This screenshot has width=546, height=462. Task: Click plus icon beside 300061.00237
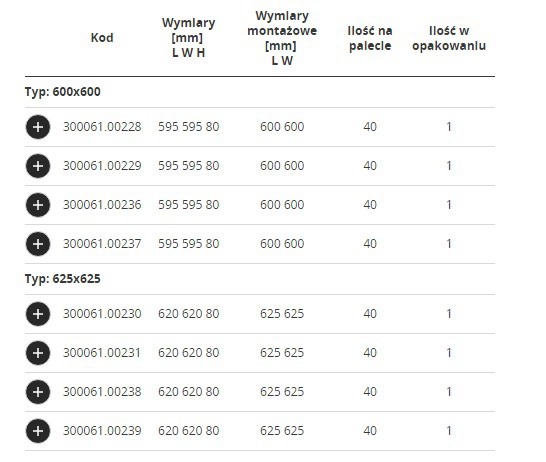[38, 244]
